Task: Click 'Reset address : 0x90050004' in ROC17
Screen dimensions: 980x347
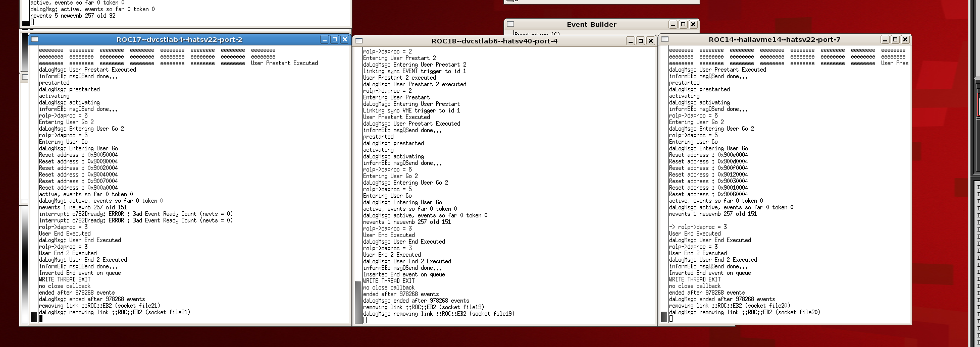Action: 78,155
